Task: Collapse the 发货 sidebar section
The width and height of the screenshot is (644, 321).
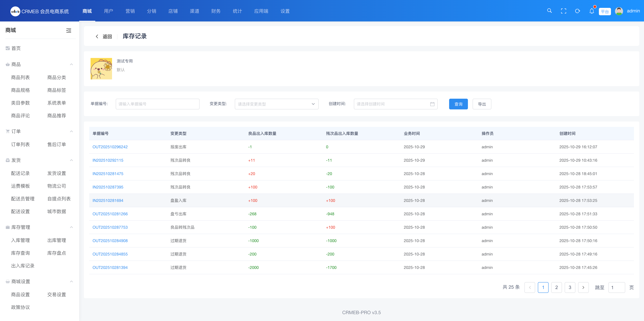Action: point(71,160)
